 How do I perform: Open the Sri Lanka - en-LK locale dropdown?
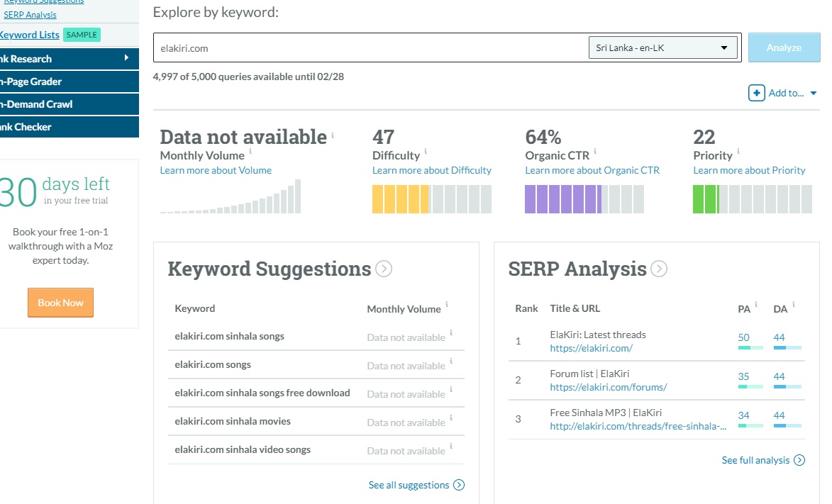point(662,47)
